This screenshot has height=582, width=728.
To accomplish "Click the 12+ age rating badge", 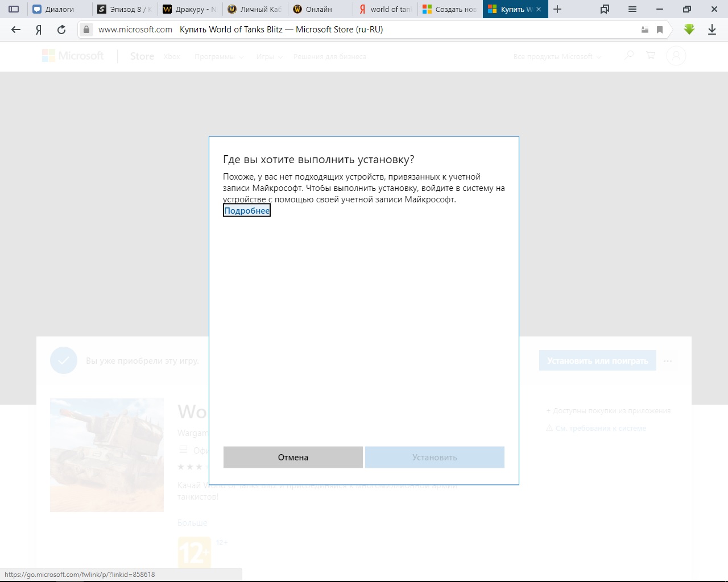I will click(194, 552).
